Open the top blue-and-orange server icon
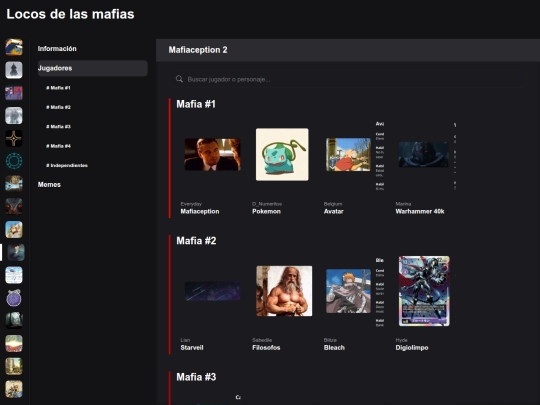The image size is (540, 405). point(14,47)
